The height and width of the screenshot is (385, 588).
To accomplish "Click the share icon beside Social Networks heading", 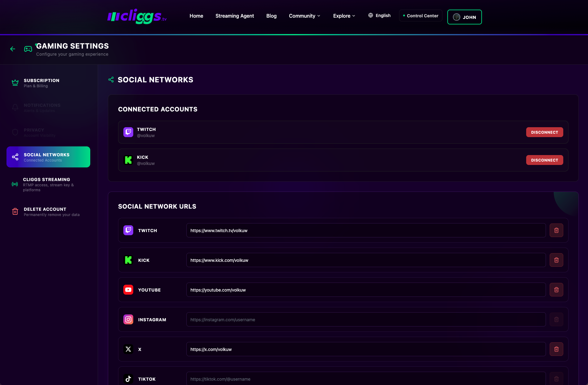I will [x=111, y=80].
